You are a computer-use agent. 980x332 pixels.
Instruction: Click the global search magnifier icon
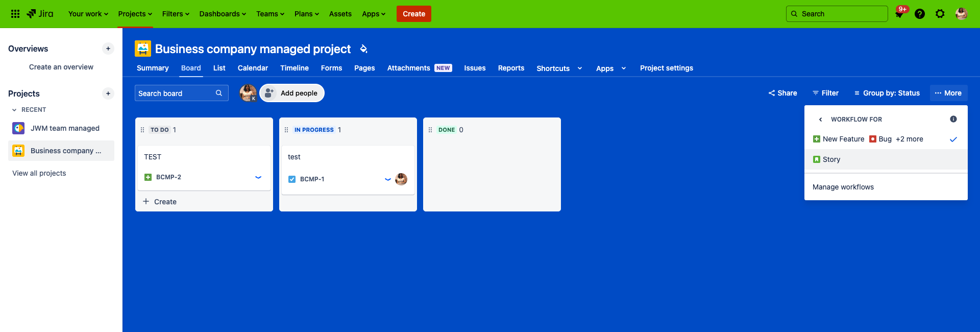point(794,14)
